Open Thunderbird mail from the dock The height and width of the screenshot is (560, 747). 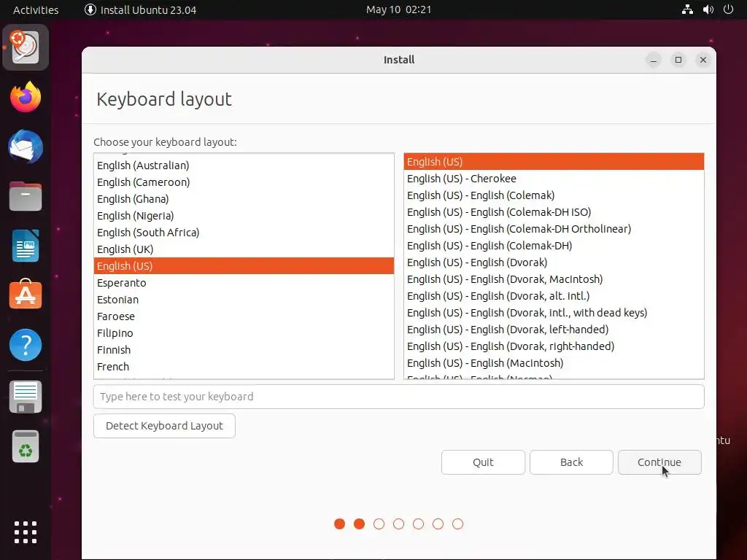click(26, 147)
